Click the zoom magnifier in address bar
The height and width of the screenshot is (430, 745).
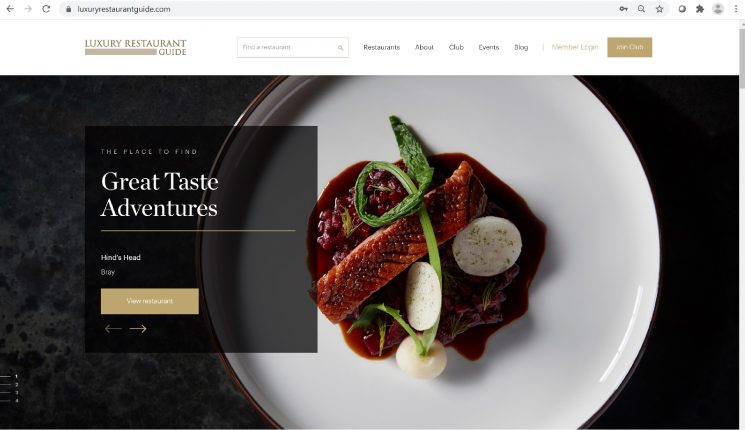click(641, 9)
